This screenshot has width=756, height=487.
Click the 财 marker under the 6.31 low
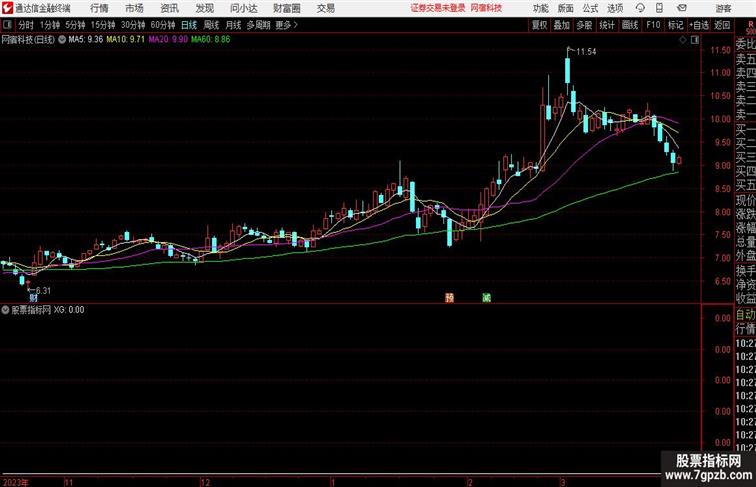[33, 298]
